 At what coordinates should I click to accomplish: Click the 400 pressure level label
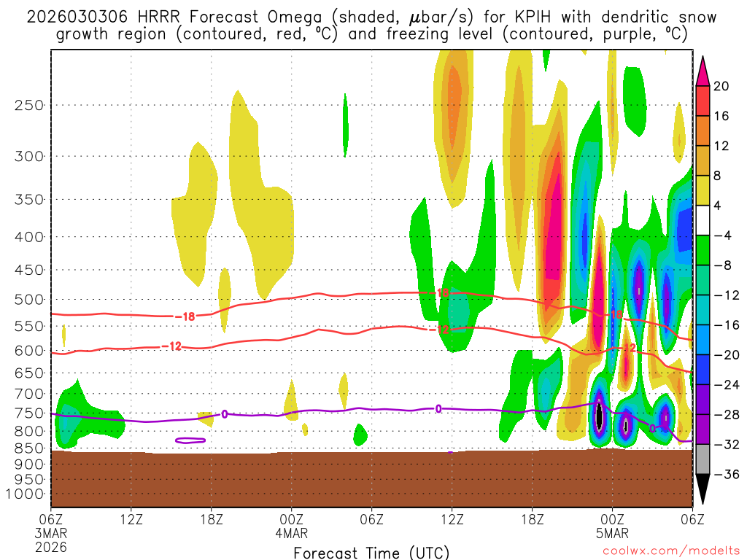(29, 237)
